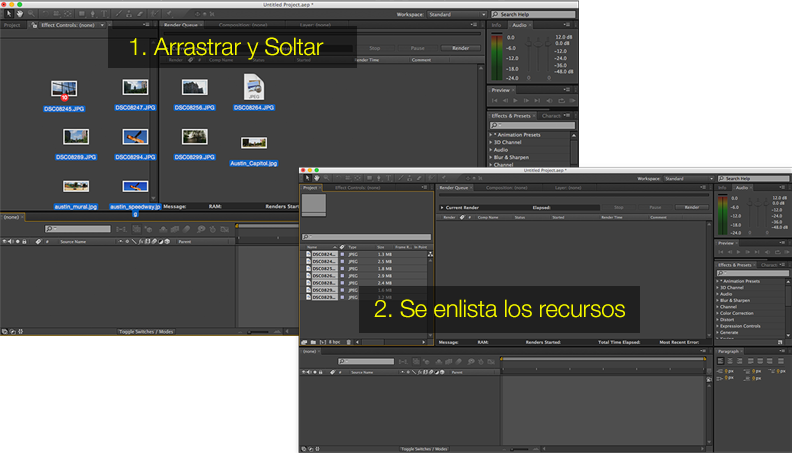Select Austin_Capitol.jpg thumbnail in back window
The width and height of the screenshot is (792, 453).
(254, 143)
